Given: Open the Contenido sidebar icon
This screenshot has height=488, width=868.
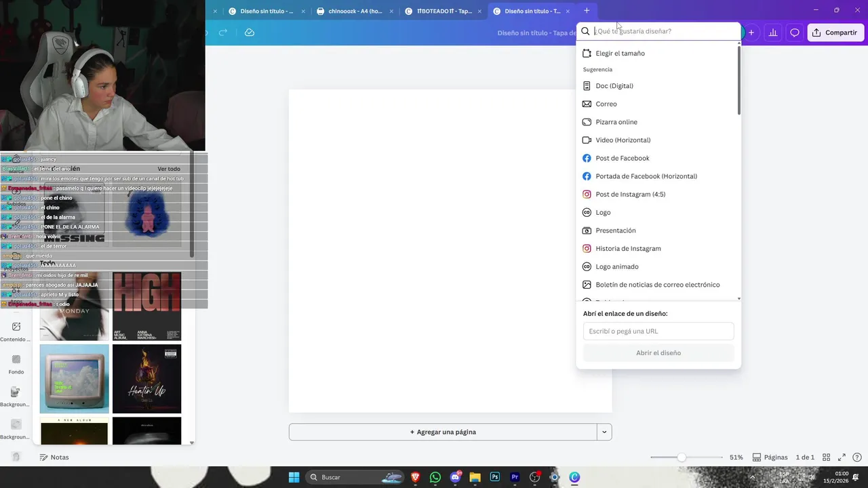Looking at the screenshot, I should pyautogui.click(x=16, y=331).
